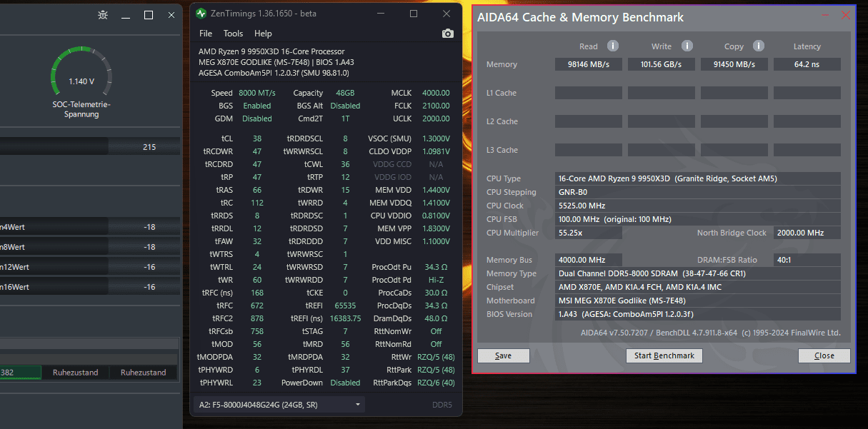868x429 pixels.
Task: Click the Memory Read value 98146 MB/s
Action: pyautogui.click(x=589, y=64)
